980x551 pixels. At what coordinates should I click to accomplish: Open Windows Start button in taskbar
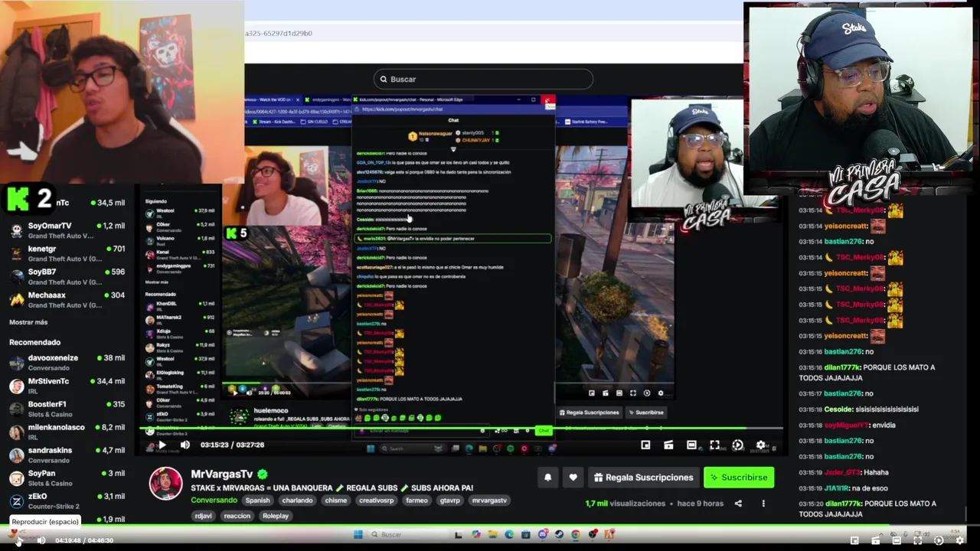click(x=358, y=534)
